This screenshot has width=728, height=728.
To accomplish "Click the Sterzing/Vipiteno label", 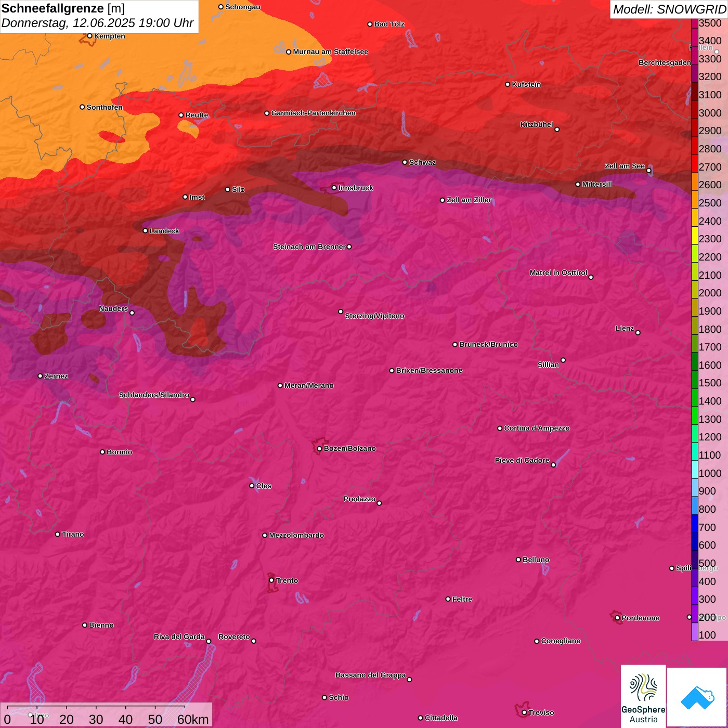I will [x=374, y=316].
